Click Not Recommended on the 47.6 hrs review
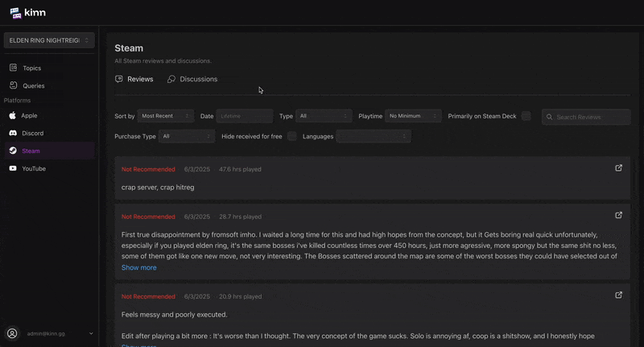 [x=148, y=169]
